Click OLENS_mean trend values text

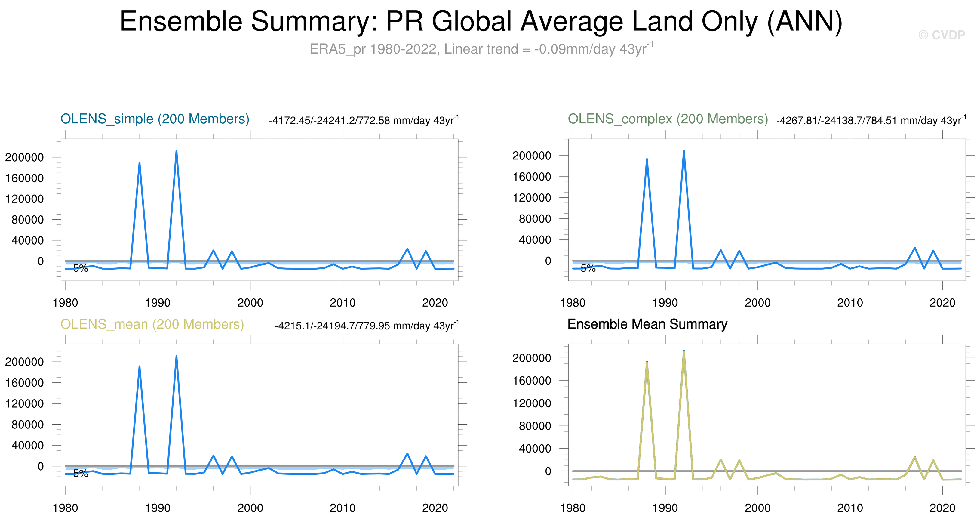click(366, 326)
